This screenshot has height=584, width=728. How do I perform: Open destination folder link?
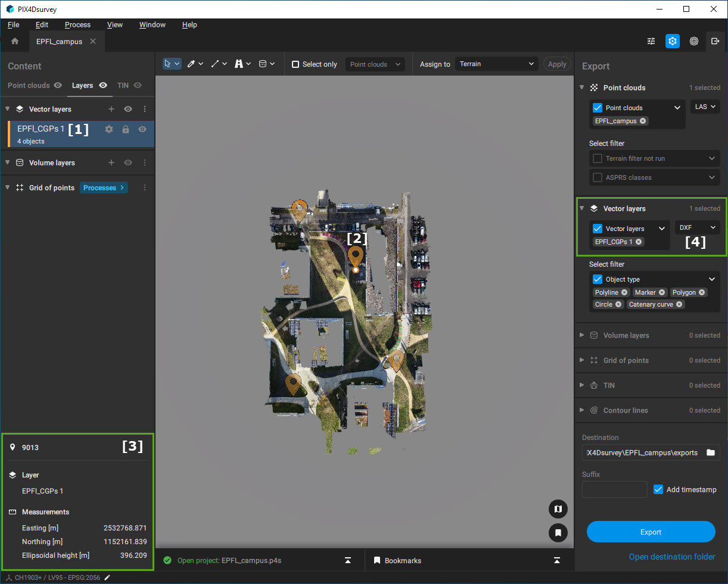tap(671, 557)
